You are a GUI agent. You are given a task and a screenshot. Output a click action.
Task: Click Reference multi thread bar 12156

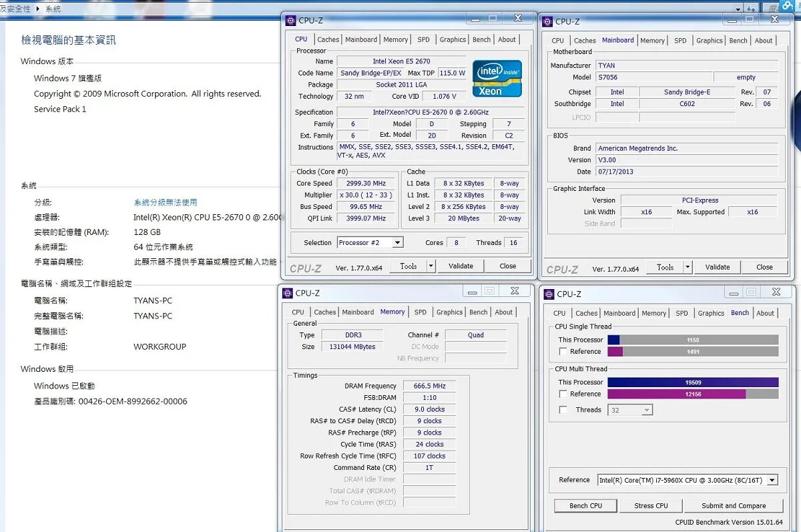[693, 394]
